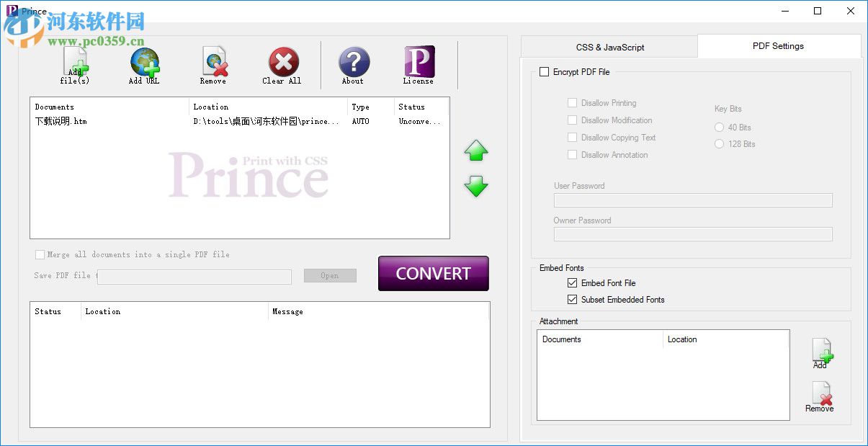
Task: Switch to the PDF Settings tab
Action: (x=778, y=46)
